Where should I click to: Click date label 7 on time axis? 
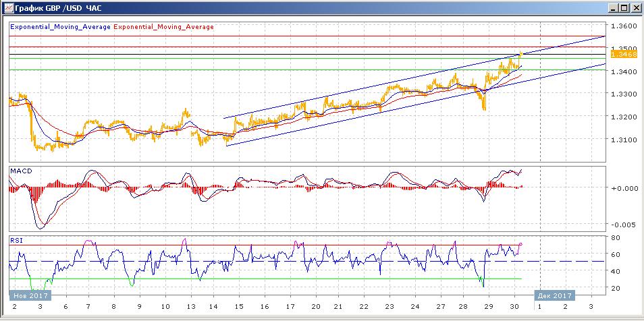click(x=88, y=307)
